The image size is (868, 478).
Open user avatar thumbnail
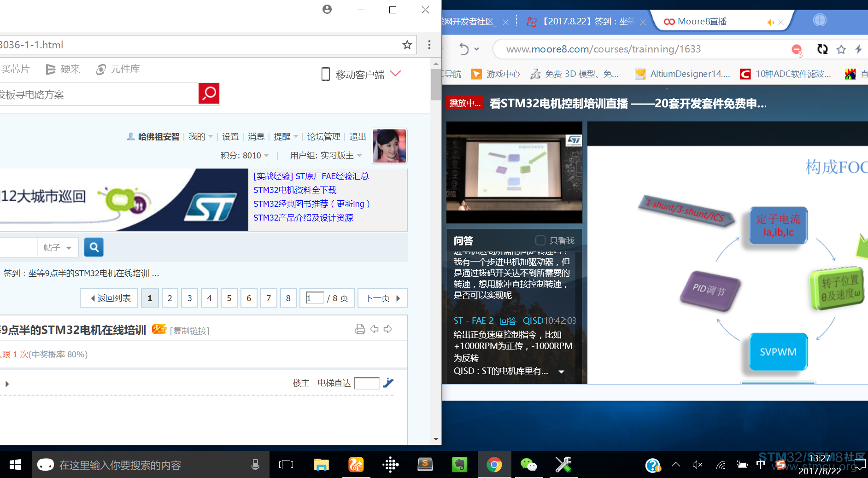click(389, 146)
